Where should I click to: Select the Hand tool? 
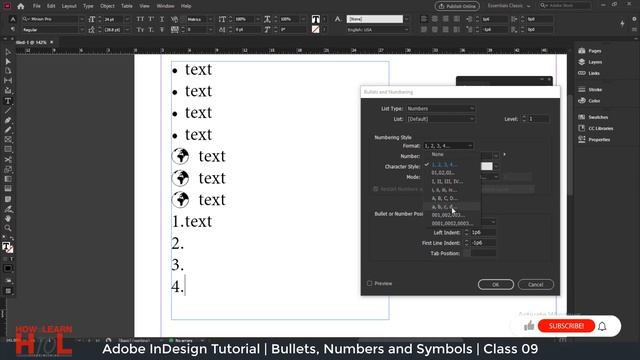[8, 218]
